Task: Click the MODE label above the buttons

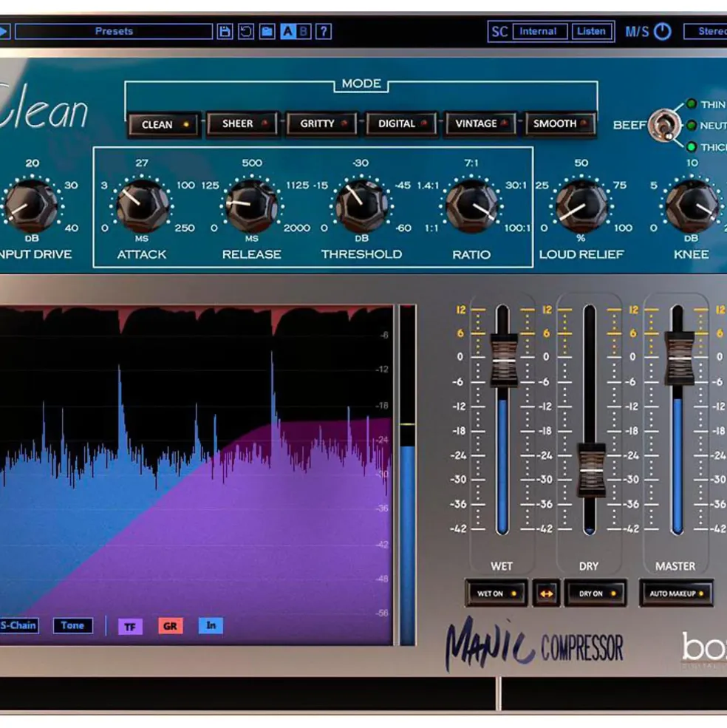Action: pyautogui.click(x=361, y=84)
